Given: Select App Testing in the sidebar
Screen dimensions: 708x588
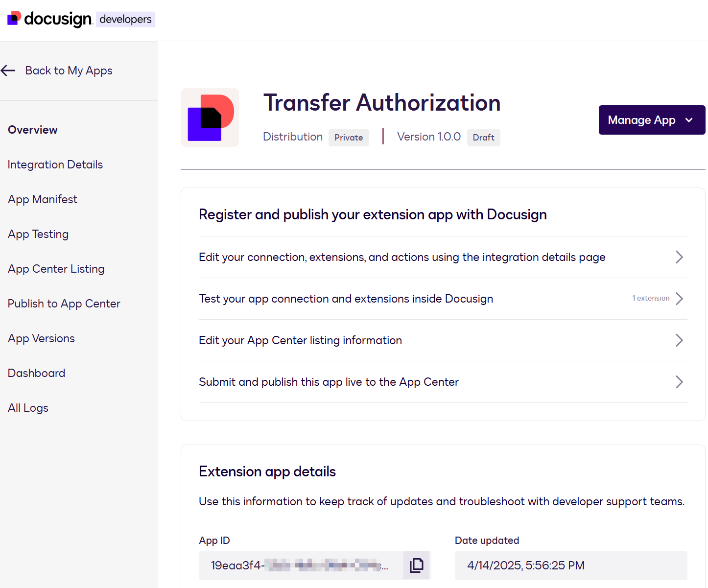Looking at the screenshot, I should coord(38,234).
